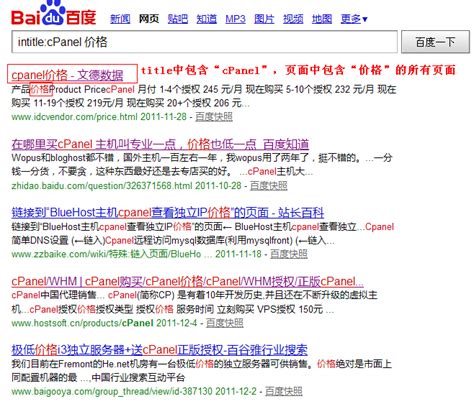Open the 知道 tab

206,19
